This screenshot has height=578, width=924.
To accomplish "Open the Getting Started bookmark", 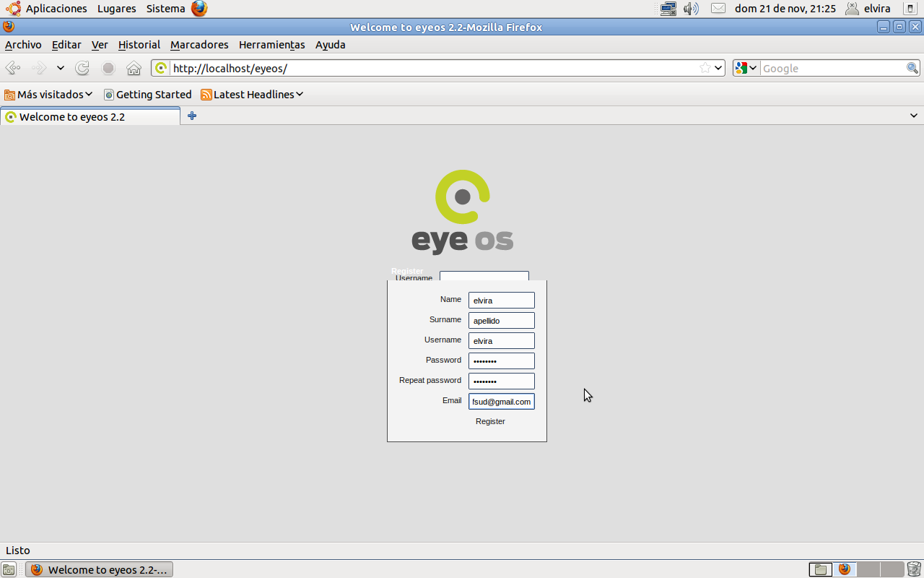I will (148, 95).
